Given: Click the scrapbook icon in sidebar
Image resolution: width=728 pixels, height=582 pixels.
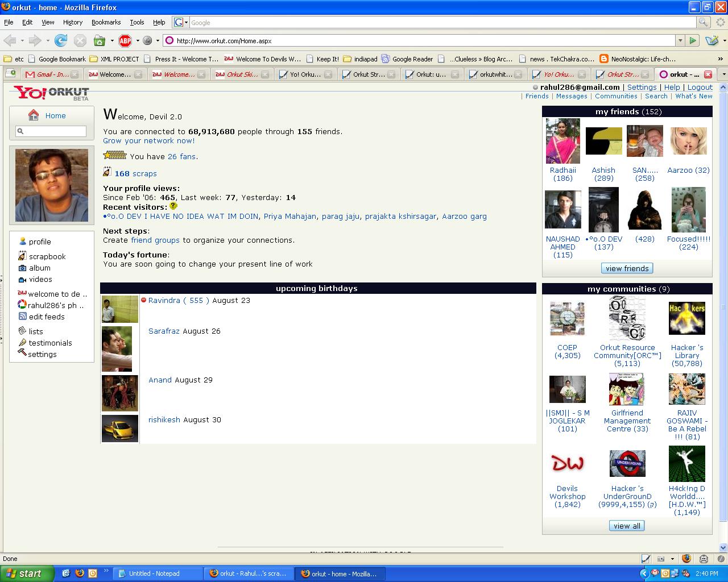Looking at the screenshot, I should click(22, 256).
